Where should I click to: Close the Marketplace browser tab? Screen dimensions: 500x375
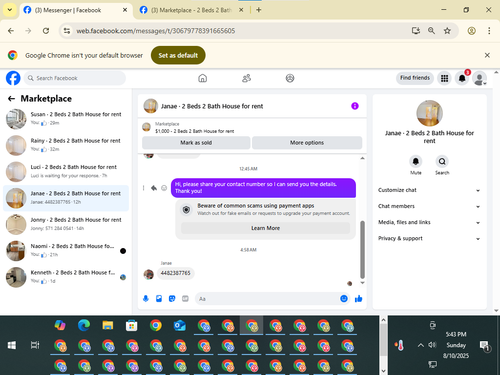coord(241,10)
